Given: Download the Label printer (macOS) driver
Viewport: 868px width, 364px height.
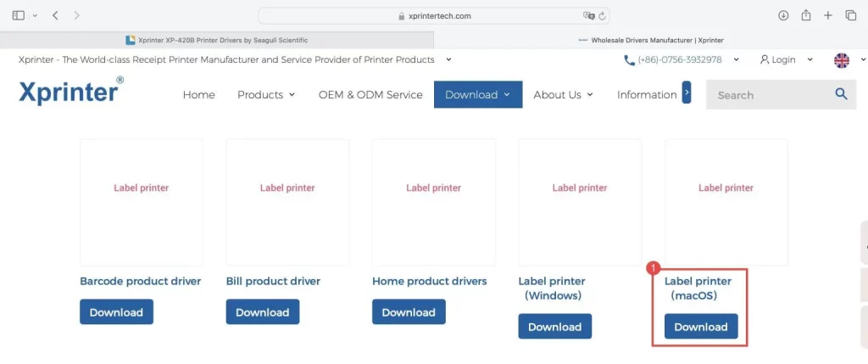Looking at the screenshot, I should pos(701,327).
